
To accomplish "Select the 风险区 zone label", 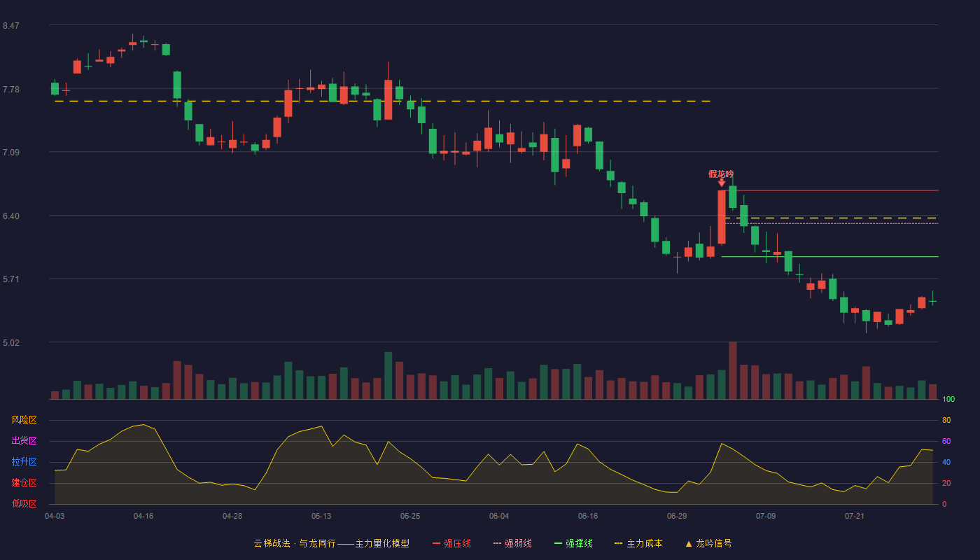I will tap(24, 420).
